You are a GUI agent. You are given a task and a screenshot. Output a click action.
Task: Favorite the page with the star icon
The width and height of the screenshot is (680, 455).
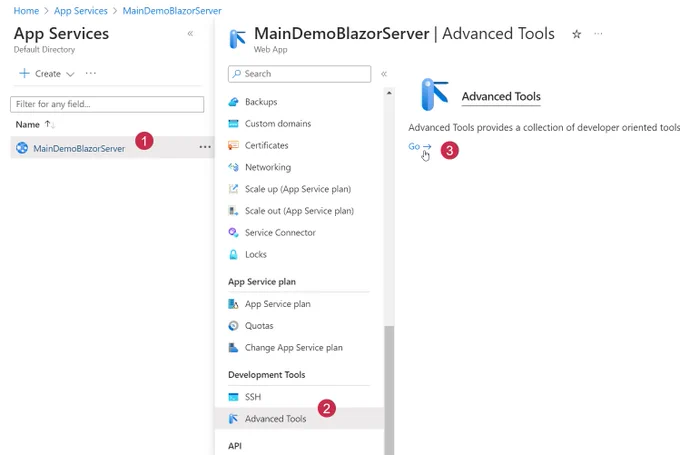point(576,34)
